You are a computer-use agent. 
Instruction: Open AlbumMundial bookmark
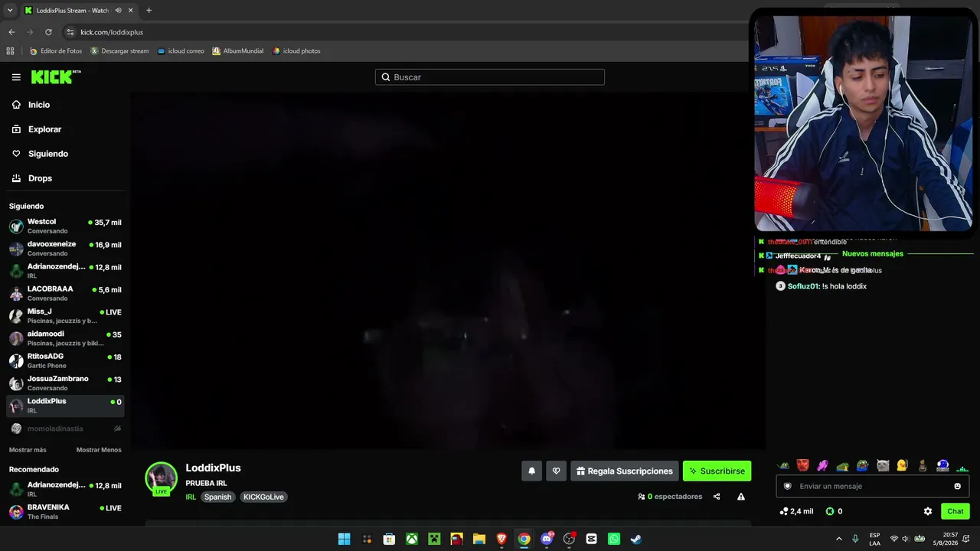(x=238, y=51)
